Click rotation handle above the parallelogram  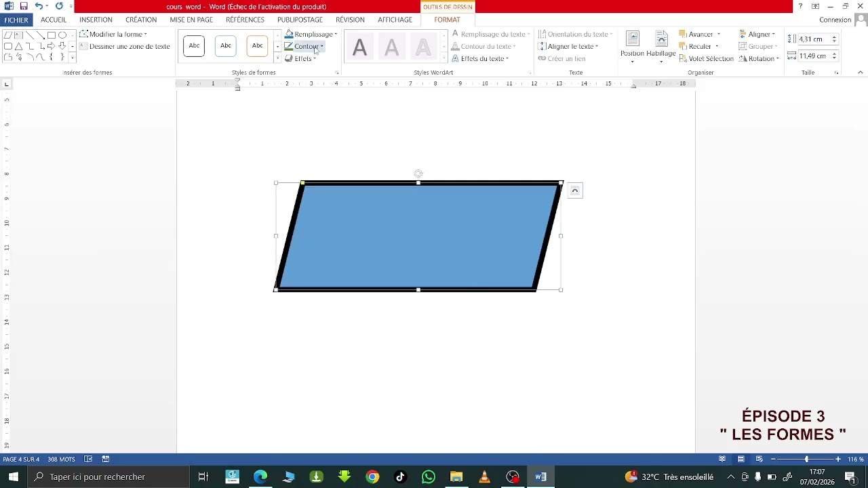(x=418, y=174)
